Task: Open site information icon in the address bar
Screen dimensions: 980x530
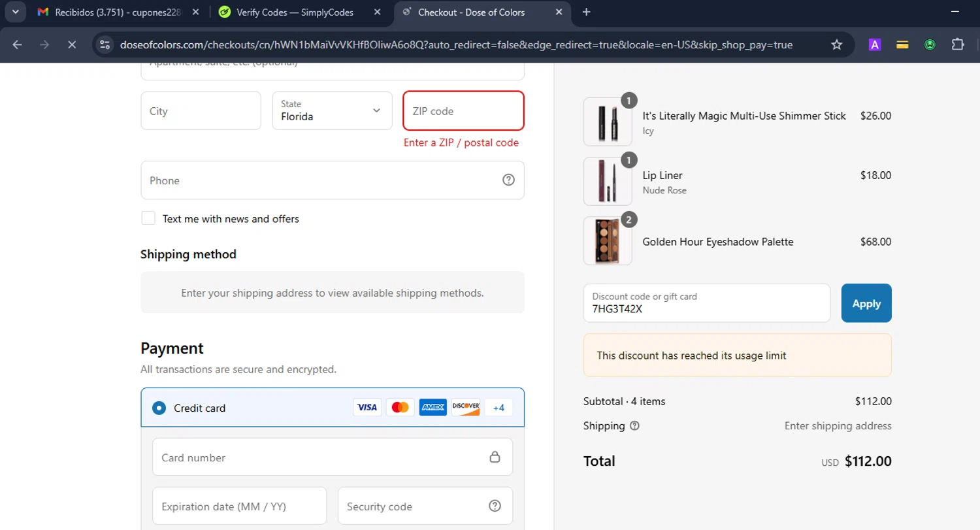Action: [105, 44]
